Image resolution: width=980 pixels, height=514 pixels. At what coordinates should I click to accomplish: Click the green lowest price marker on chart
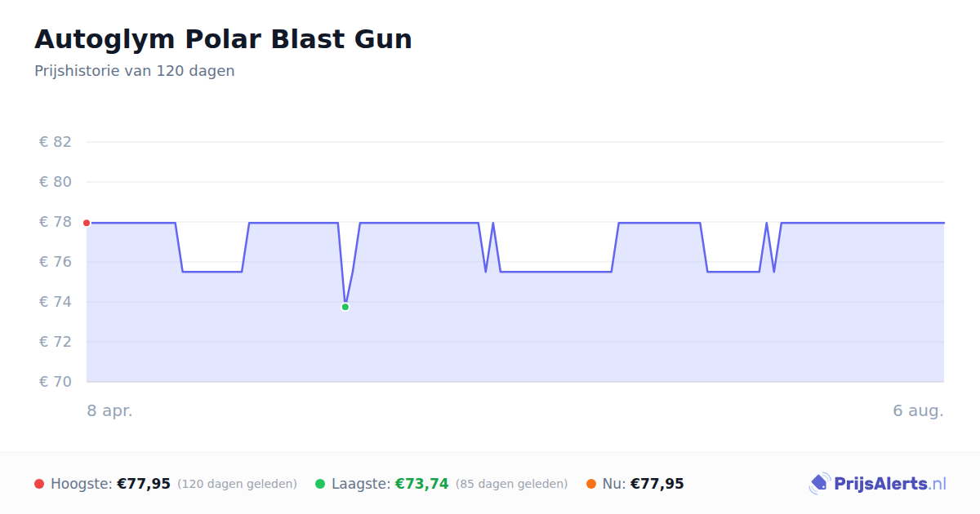click(x=345, y=307)
